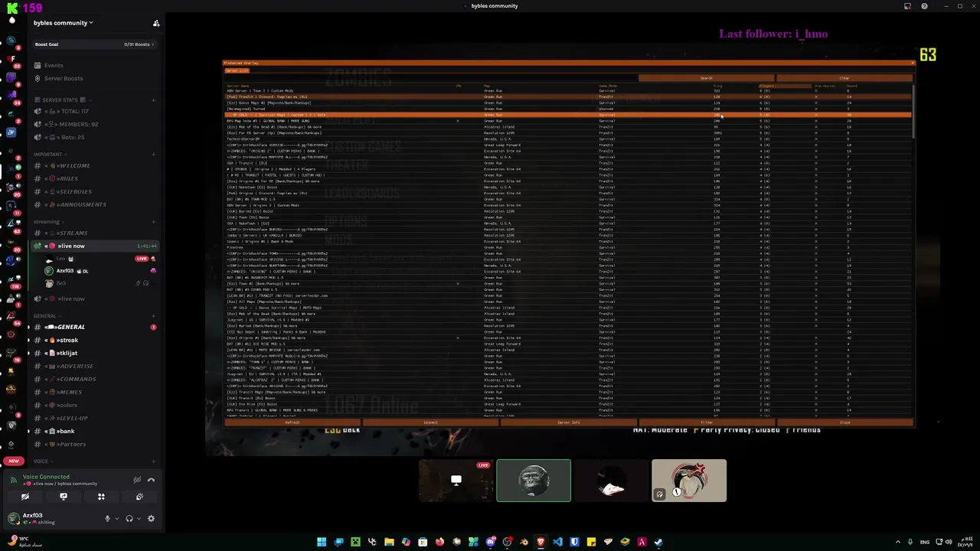
Task: Open the taskbar volume control
Action: (x=950, y=542)
